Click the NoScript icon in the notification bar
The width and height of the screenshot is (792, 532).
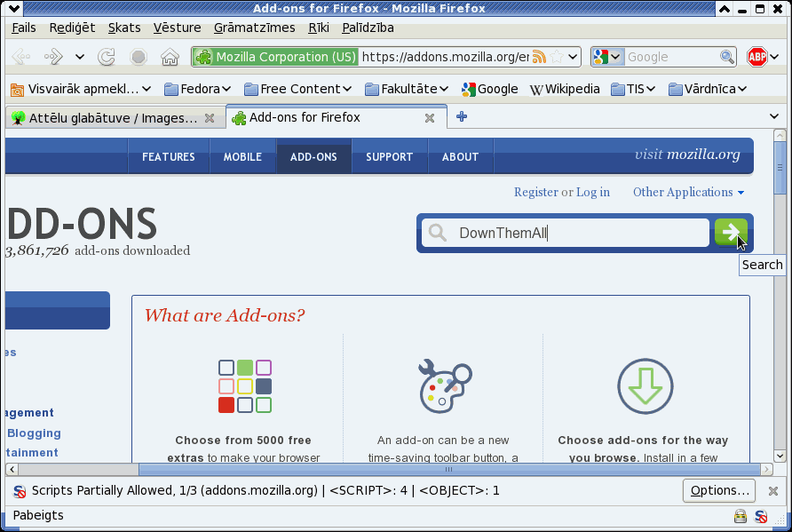tap(20, 491)
